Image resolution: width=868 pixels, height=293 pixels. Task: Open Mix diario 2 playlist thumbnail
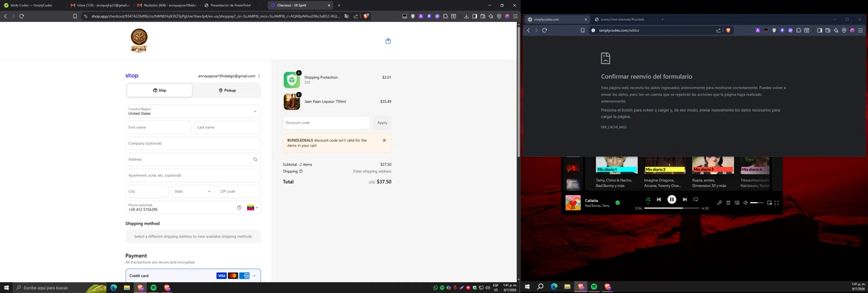click(665, 165)
